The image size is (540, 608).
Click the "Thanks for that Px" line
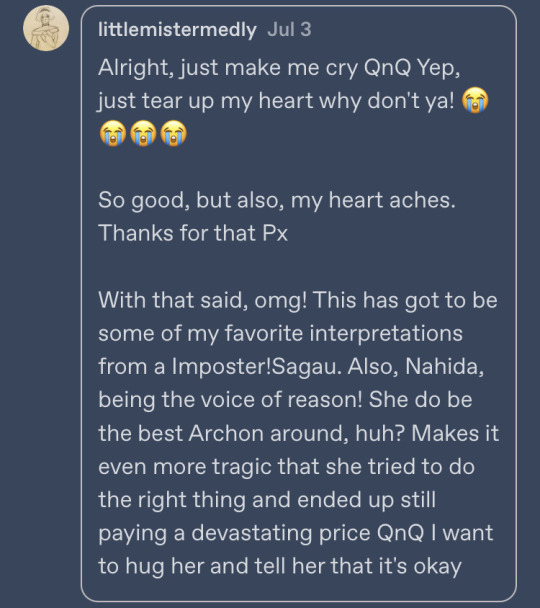(193, 233)
